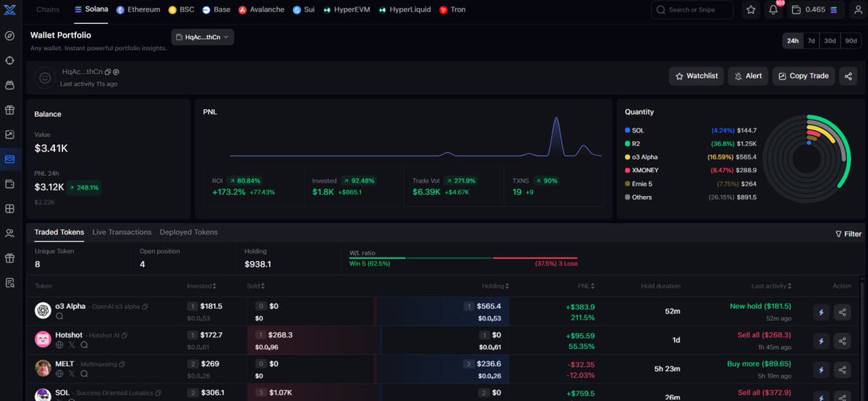
Task: Switch to Sui chain
Action: pyautogui.click(x=304, y=9)
